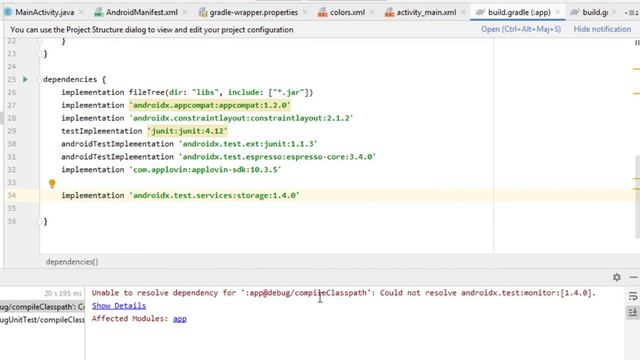Collapse the dependencies block fold marker

tap(40, 79)
